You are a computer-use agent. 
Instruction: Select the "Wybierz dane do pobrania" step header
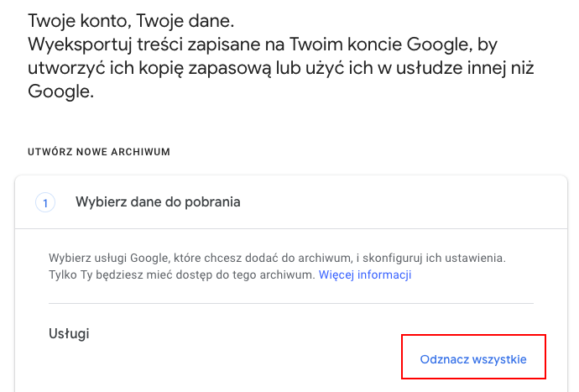[x=158, y=202]
